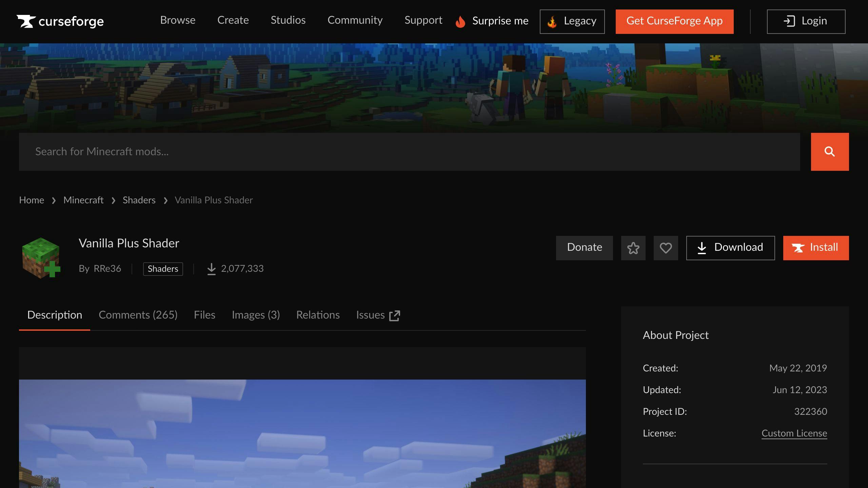Viewport: 868px width, 488px height.
Task: Click the Donate button
Action: point(584,248)
